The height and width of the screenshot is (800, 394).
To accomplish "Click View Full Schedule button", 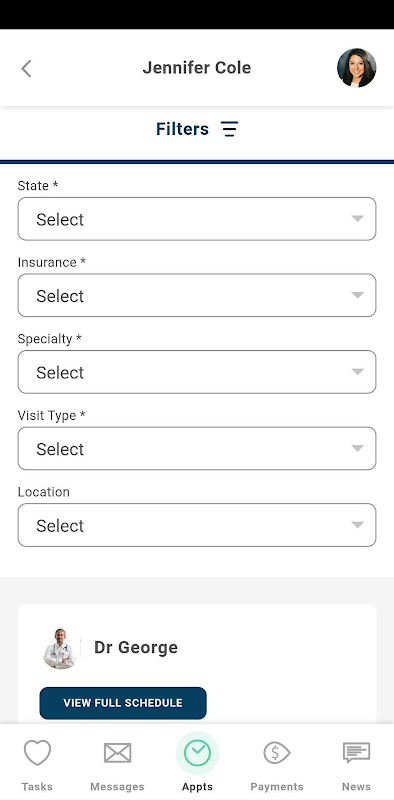I will click(x=123, y=703).
